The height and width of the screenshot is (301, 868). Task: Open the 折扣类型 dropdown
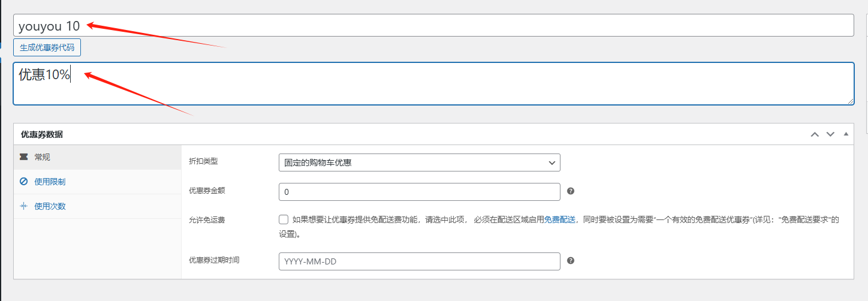tap(419, 162)
